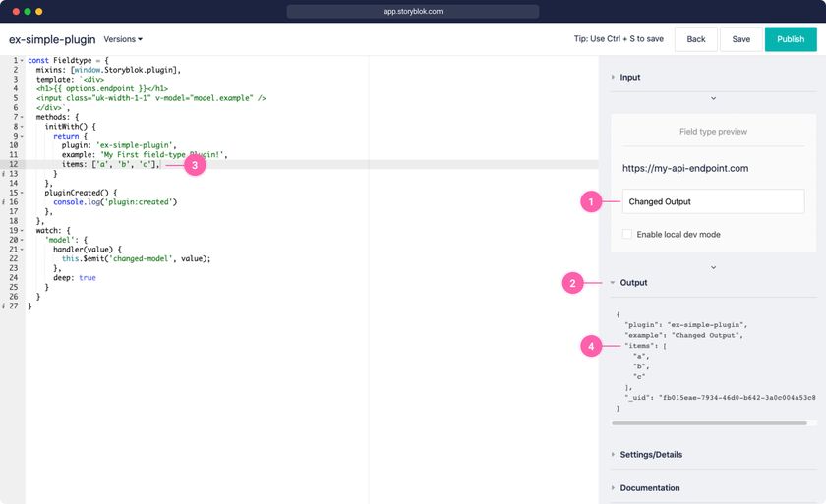The width and height of the screenshot is (826, 504).
Task: Click line number 12 in gutter
Action: pos(13,165)
